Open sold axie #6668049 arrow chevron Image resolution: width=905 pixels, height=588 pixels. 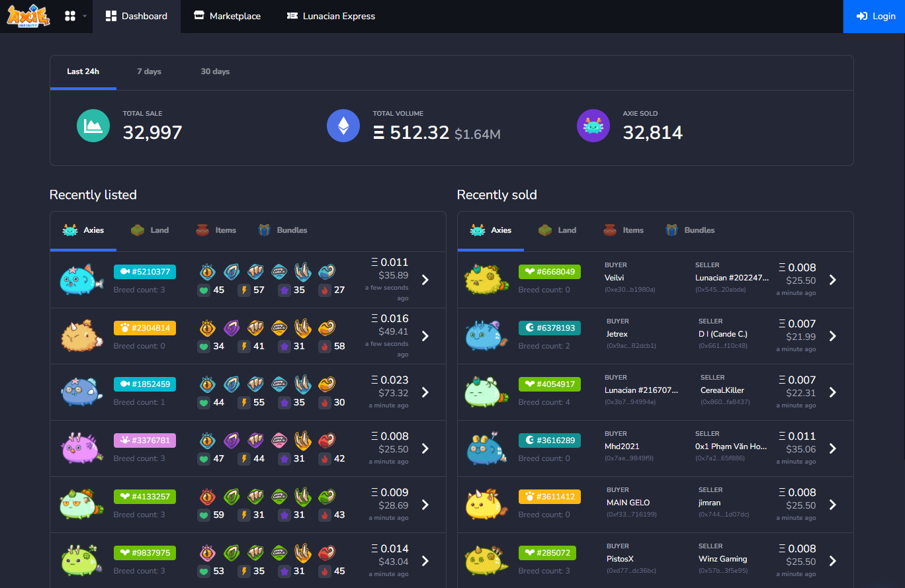833,280
